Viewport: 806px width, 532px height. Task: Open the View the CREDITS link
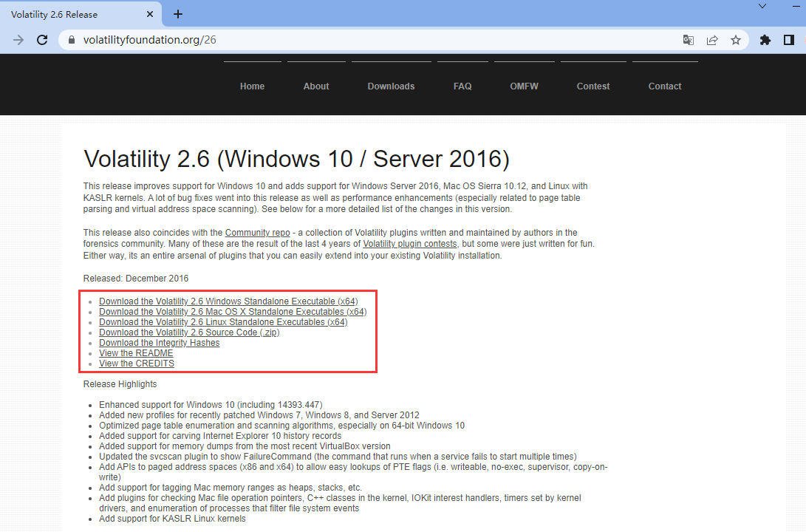pyautogui.click(x=137, y=363)
